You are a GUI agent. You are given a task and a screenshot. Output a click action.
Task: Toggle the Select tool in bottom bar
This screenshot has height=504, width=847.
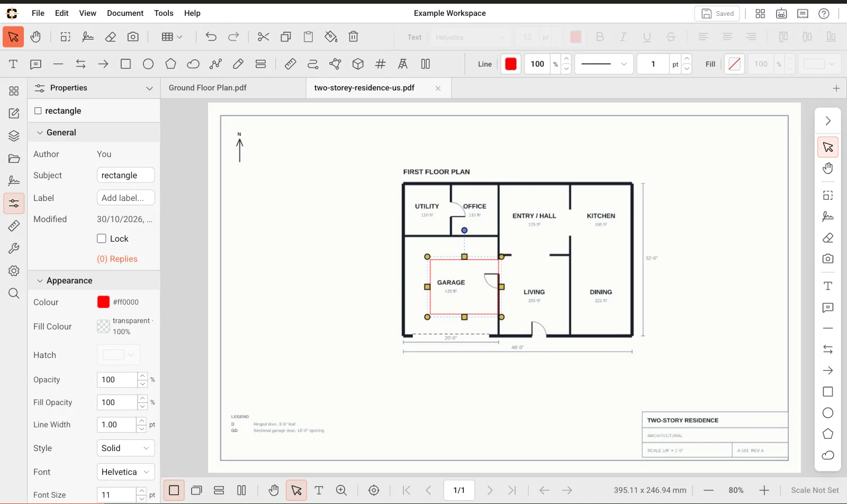(296, 490)
